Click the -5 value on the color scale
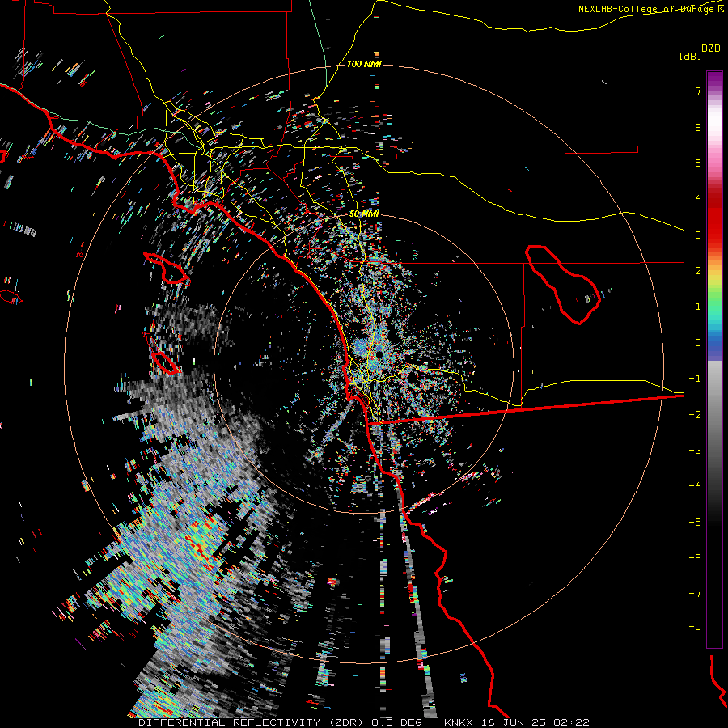Screen dimensions: 728x728 695,523
